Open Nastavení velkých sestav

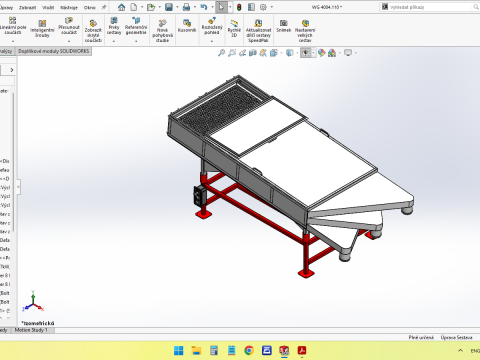point(305,31)
